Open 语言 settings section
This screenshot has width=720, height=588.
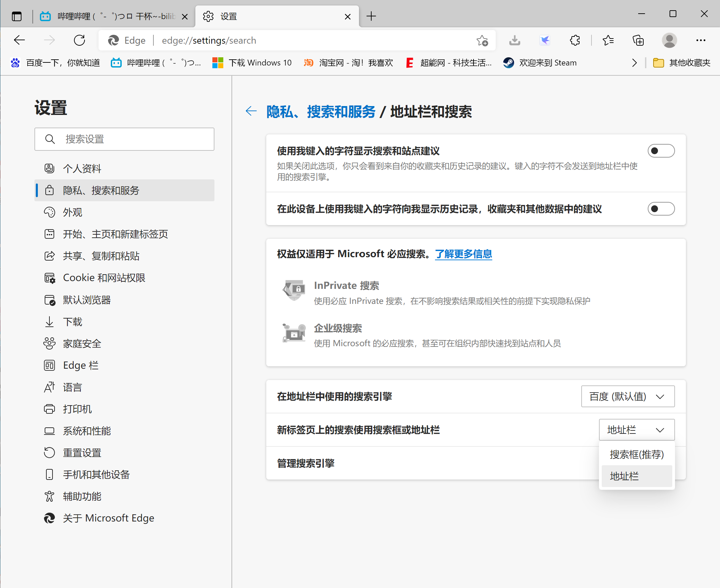tap(124, 387)
